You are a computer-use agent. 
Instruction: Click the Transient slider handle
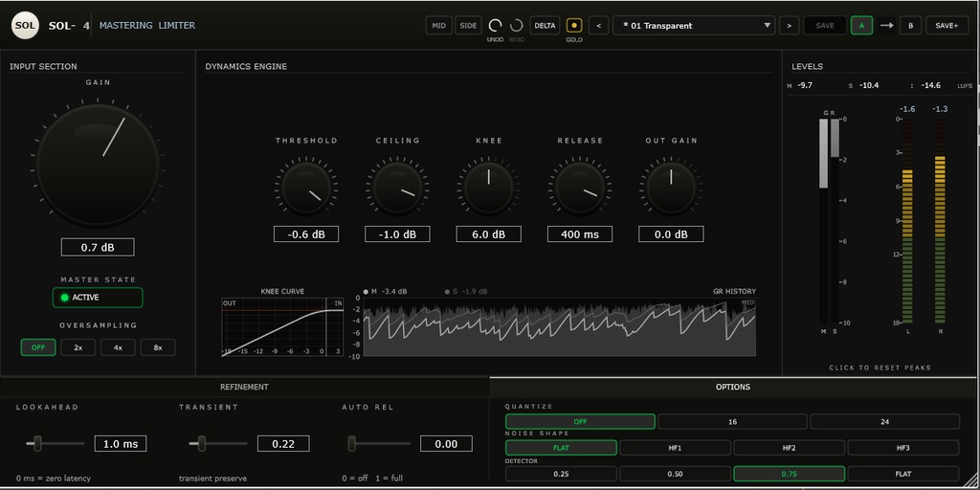(x=201, y=444)
